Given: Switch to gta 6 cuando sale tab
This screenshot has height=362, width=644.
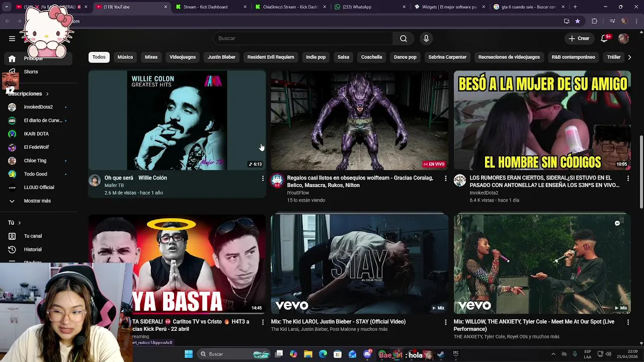Looking at the screenshot, I should pyautogui.click(x=528, y=7).
